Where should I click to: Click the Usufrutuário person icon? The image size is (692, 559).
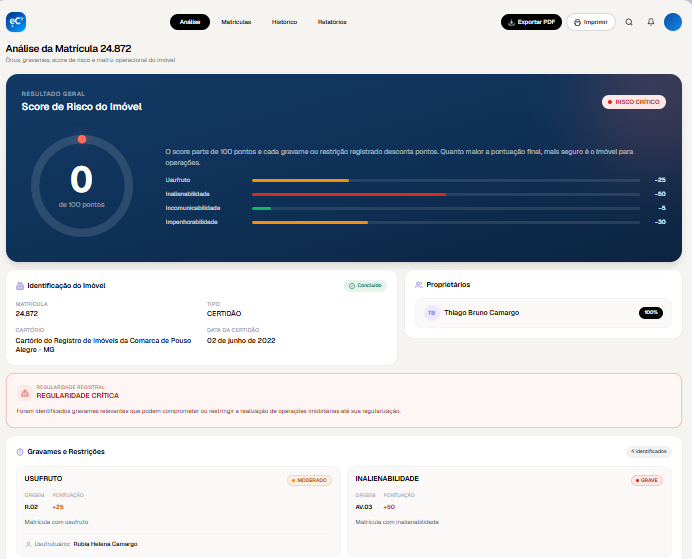coord(28,544)
